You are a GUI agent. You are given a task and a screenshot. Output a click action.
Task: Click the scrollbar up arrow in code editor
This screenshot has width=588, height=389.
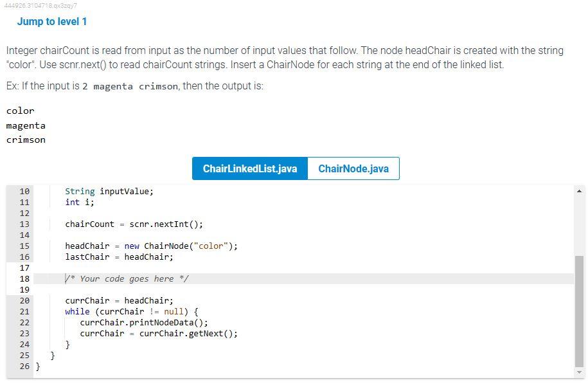580,190
